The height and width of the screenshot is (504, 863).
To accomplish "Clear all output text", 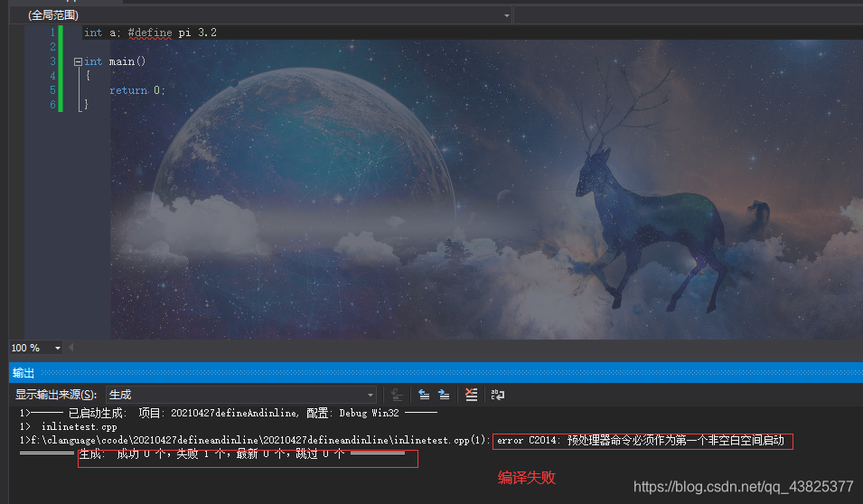I will point(471,395).
